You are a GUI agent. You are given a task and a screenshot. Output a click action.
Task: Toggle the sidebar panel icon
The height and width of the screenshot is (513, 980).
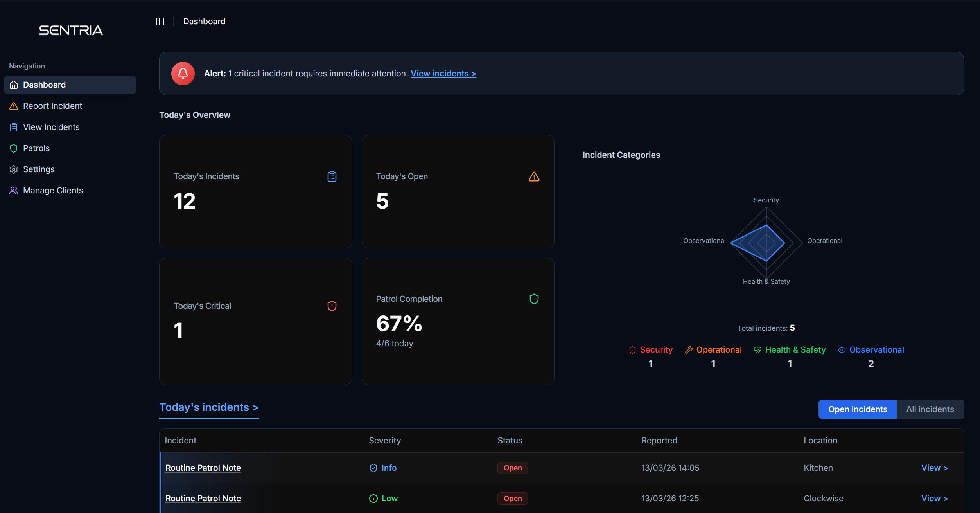pyautogui.click(x=160, y=22)
